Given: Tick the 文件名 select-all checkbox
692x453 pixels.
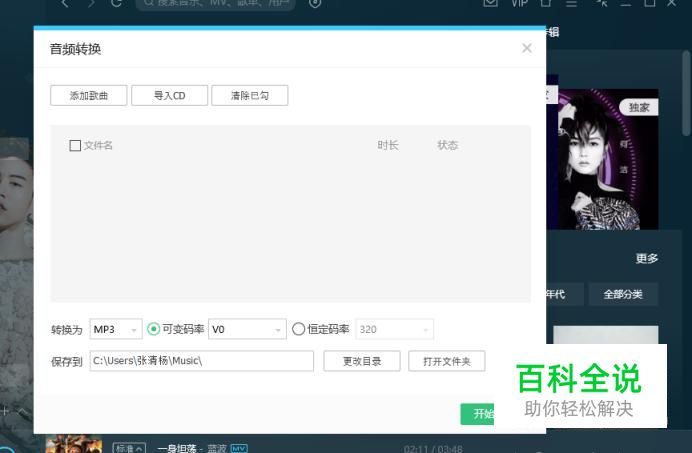Looking at the screenshot, I should point(75,145).
